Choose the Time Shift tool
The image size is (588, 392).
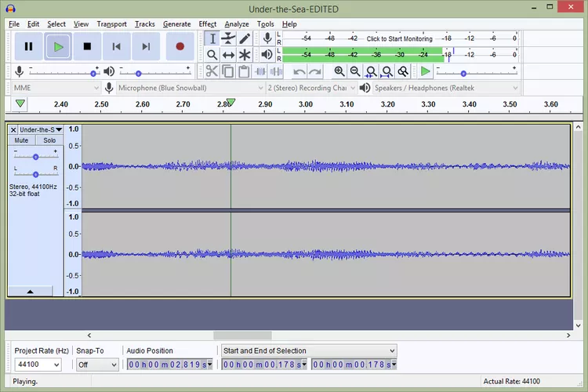[228, 55]
